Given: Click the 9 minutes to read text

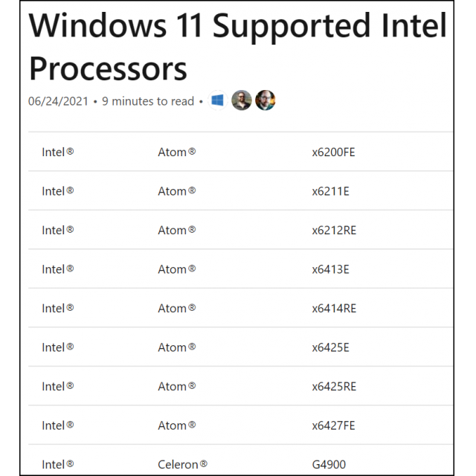Looking at the screenshot, I should coord(148,101).
